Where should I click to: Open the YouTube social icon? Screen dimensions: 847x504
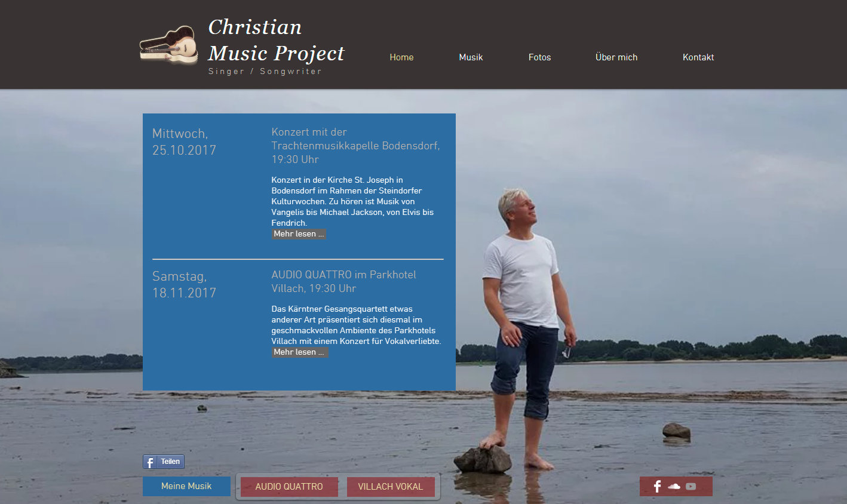[x=691, y=486]
